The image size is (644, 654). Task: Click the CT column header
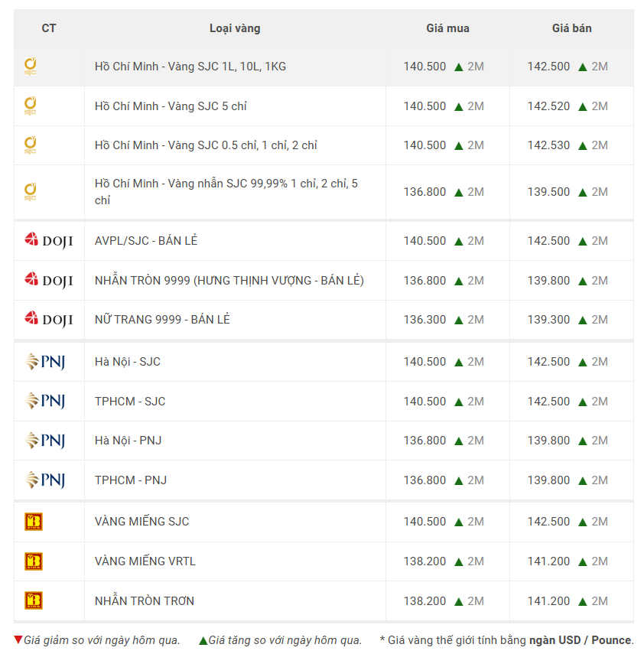[x=49, y=28]
